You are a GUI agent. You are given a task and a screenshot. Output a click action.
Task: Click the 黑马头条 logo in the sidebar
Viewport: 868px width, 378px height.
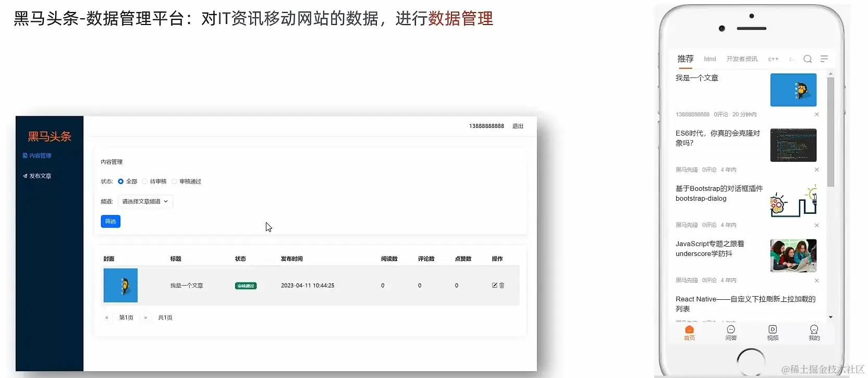(50, 137)
